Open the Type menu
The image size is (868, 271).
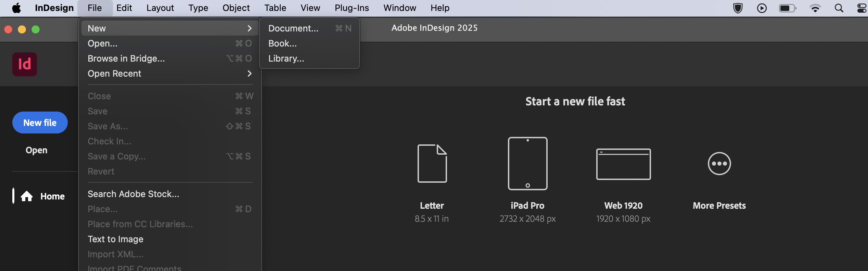[x=198, y=8]
